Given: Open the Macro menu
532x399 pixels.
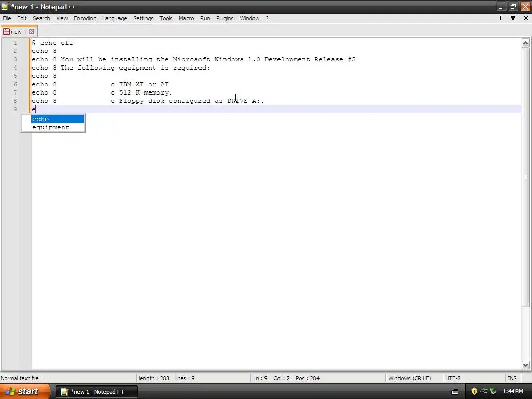Looking at the screenshot, I should [x=187, y=18].
